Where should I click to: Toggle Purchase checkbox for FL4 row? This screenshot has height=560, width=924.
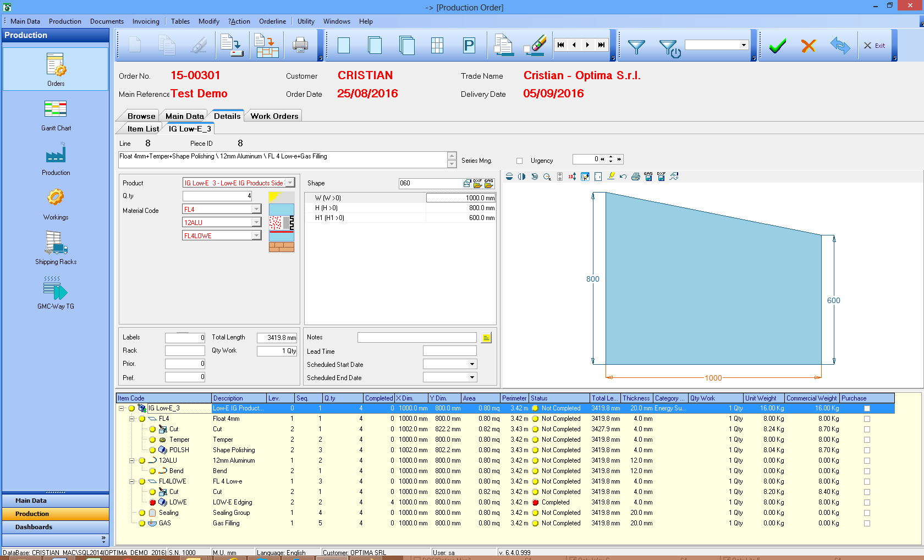tap(867, 419)
